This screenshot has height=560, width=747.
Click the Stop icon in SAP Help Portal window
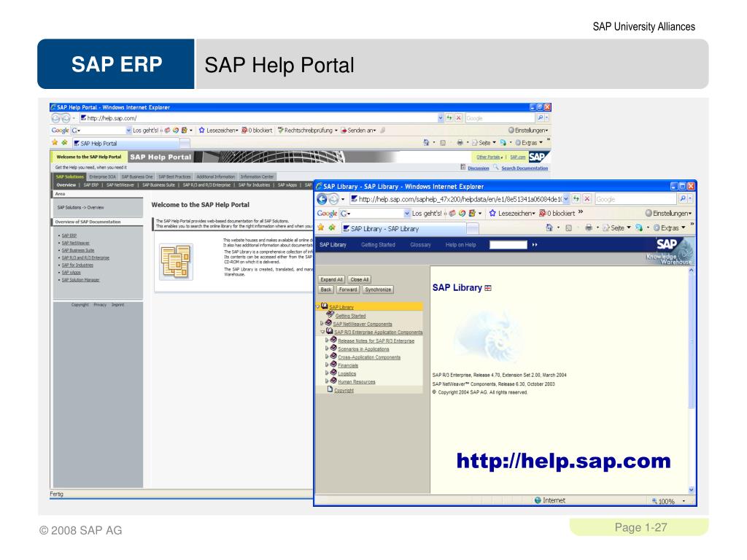pyautogui.click(x=458, y=117)
